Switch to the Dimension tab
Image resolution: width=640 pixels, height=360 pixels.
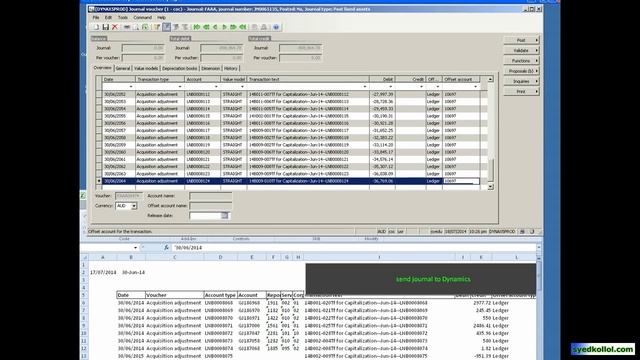(x=211, y=69)
